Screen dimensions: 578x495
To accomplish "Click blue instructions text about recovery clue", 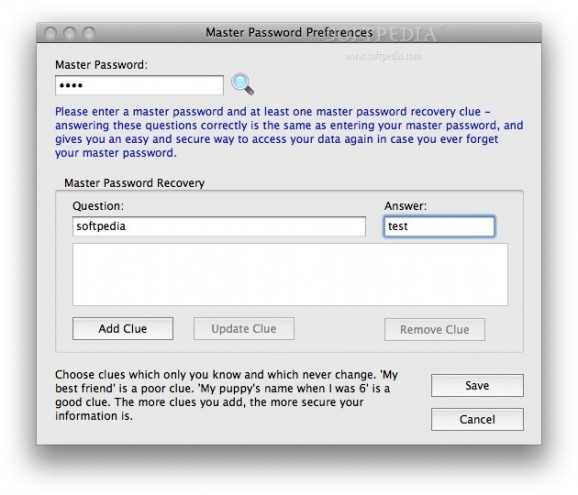I will [x=289, y=132].
